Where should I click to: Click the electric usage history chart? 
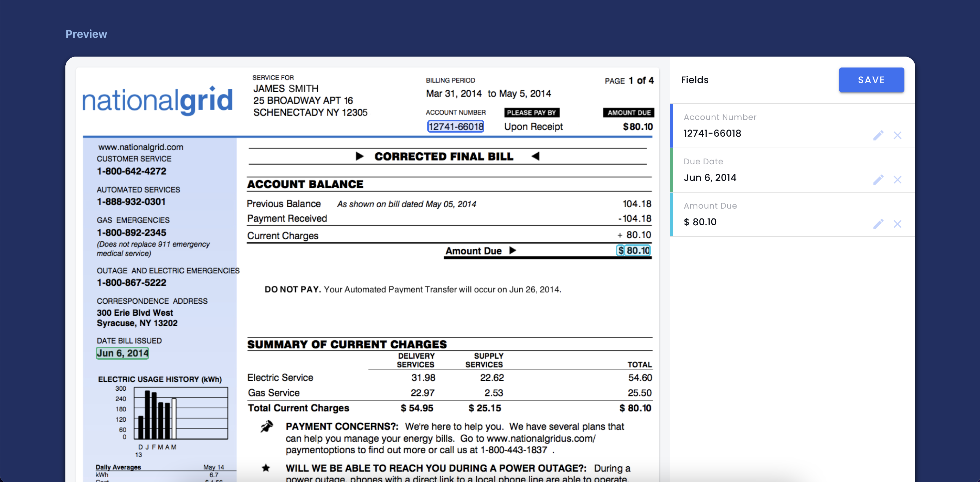pyautogui.click(x=181, y=413)
